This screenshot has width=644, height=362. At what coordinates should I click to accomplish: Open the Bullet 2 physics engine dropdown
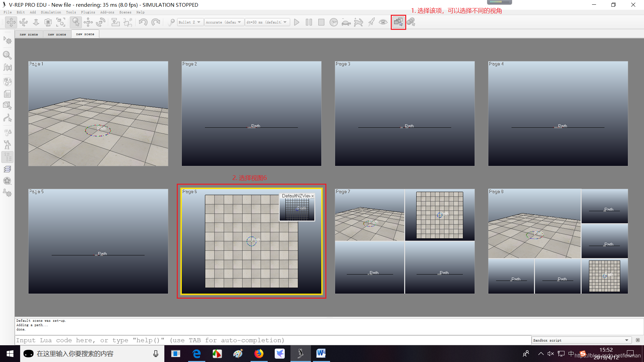(x=190, y=22)
